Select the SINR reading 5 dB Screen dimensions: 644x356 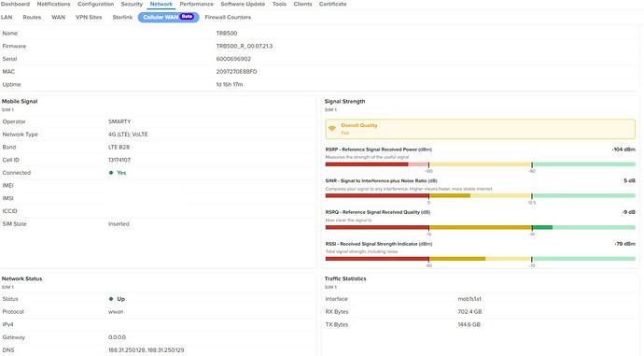coord(629,180)
